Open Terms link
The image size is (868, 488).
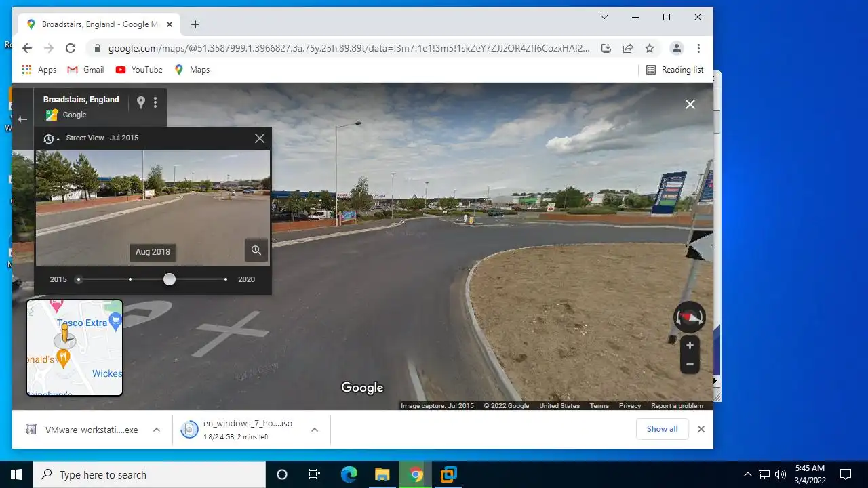pyautogui.click(x=599, y=406)
